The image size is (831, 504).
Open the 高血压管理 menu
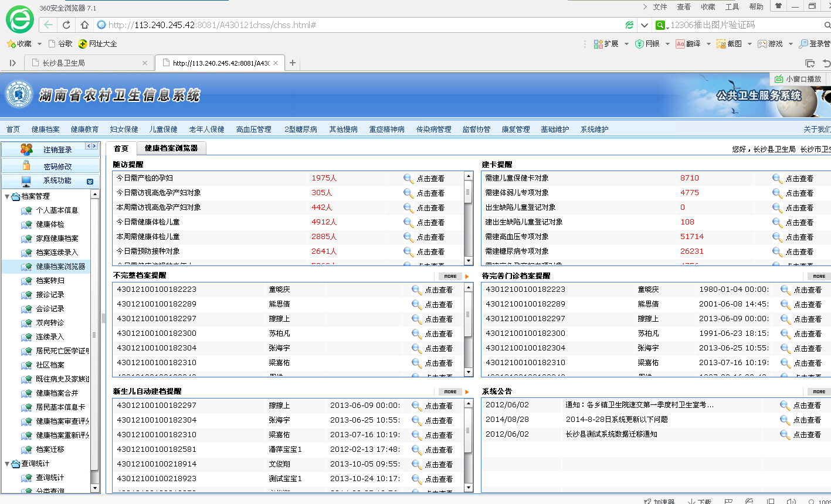click(x=253, y=130)
